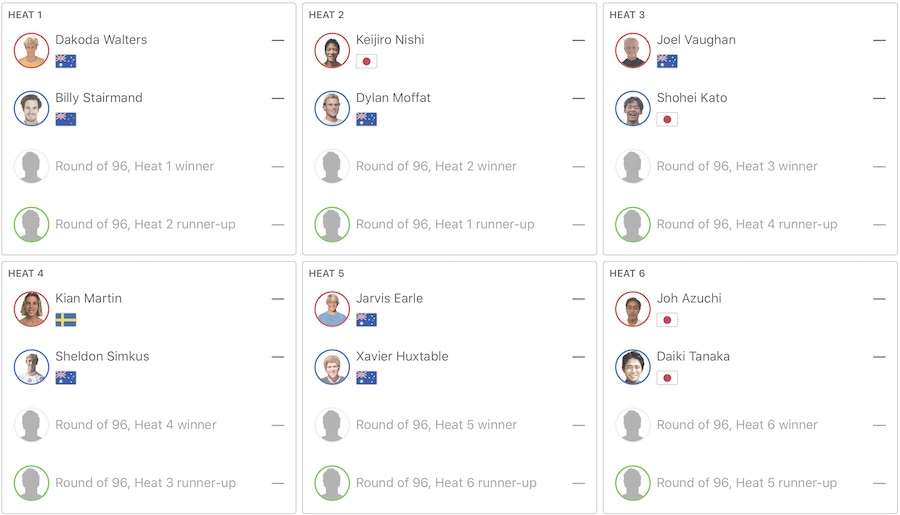Click the Swedish flag under Kian Martin
900x515 pixels.
[66, 320]
